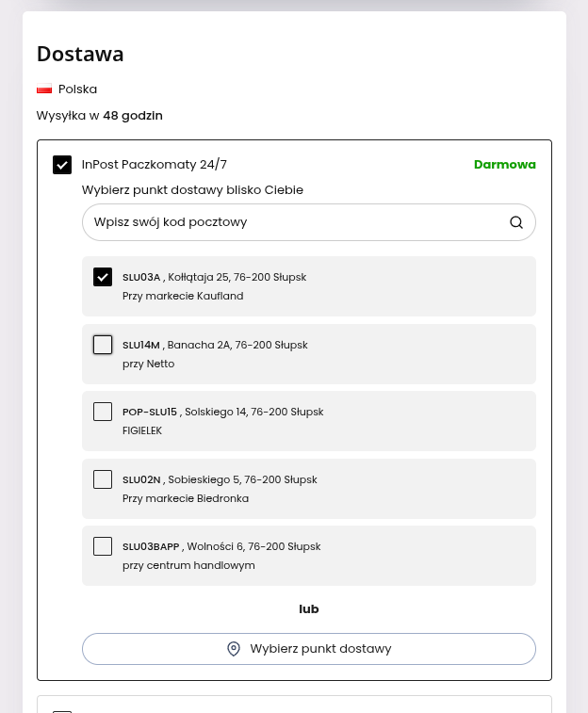Pick the przy Netto locker row
The height and width of the screenshot is (713, 588).
(x=309, y=354)
